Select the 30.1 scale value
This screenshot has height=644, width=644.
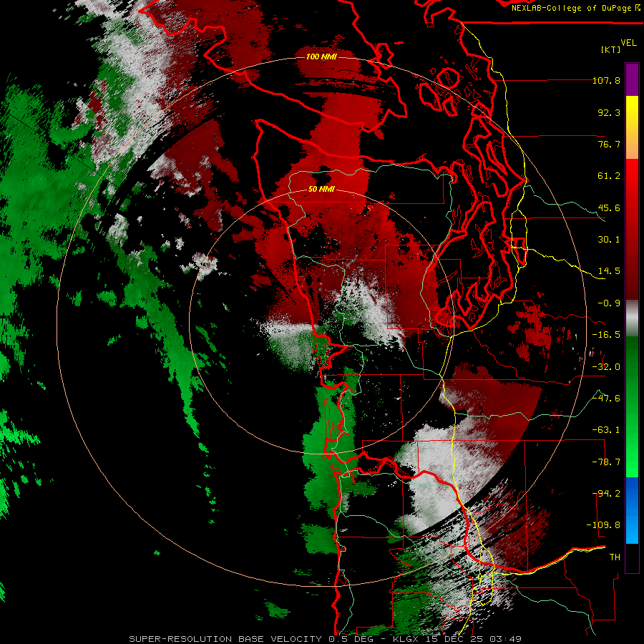pyautogui.click(x=609, y=240)
